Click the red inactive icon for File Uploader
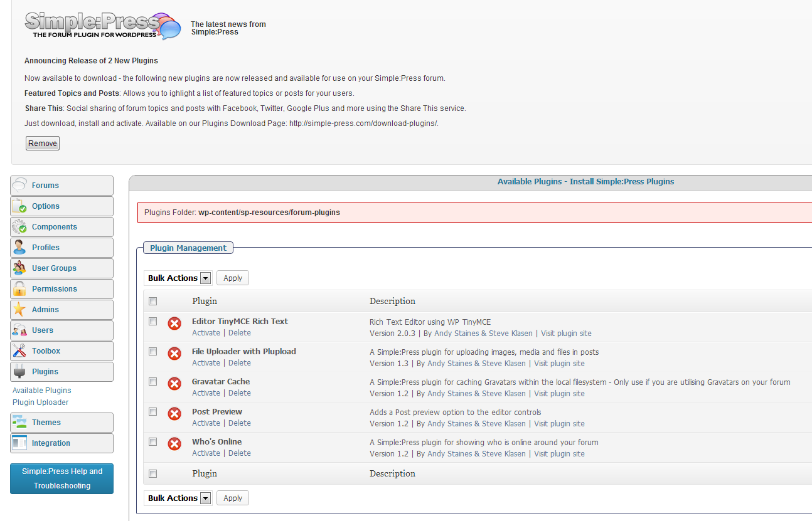Screen dimensions: 812x521 [x=174, y=354]
